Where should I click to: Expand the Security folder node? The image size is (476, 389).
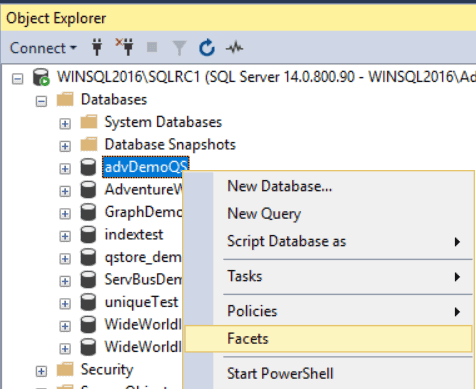(x=41, y=371)
